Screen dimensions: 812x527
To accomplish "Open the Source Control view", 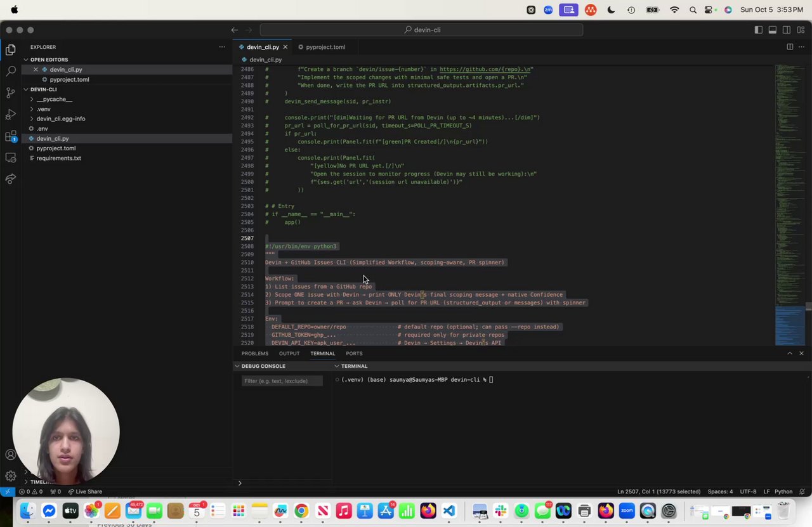I will click(11, 93).
